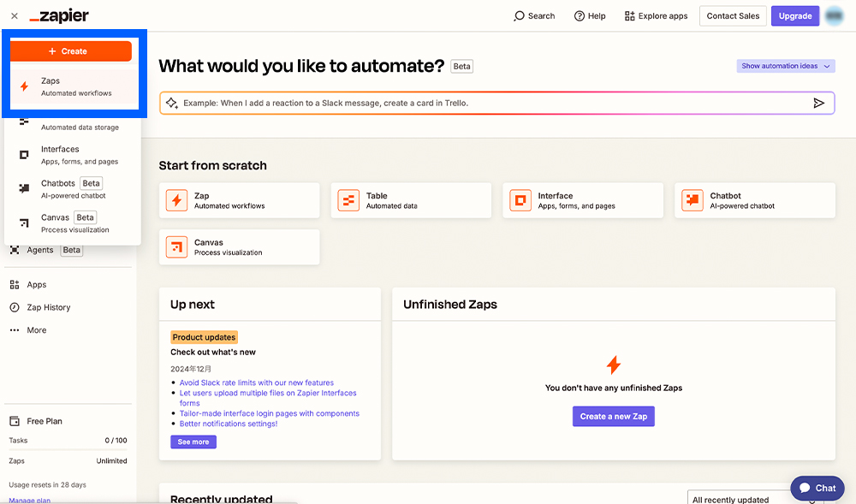
Task: Click the Zapier logo
Action: [x=59, y=15]
